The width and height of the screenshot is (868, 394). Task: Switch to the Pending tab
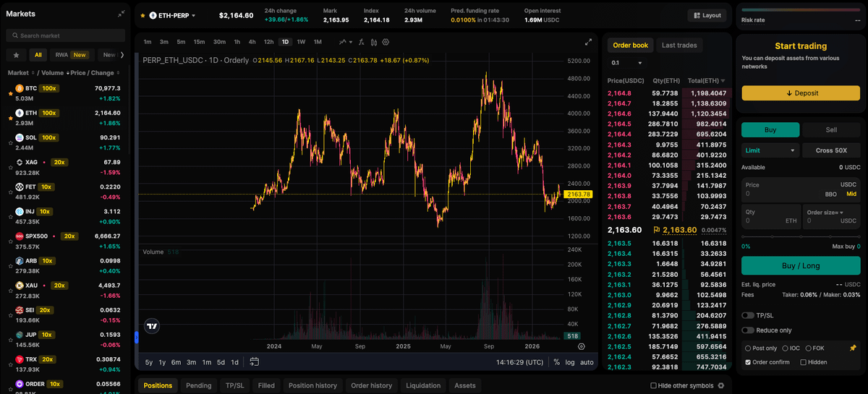point(199,385)
